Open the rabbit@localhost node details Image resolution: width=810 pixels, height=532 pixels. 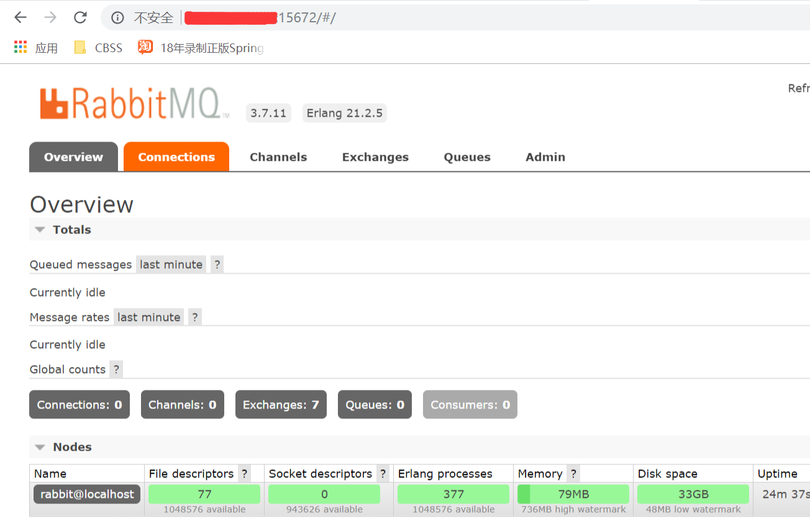point(86,494)
